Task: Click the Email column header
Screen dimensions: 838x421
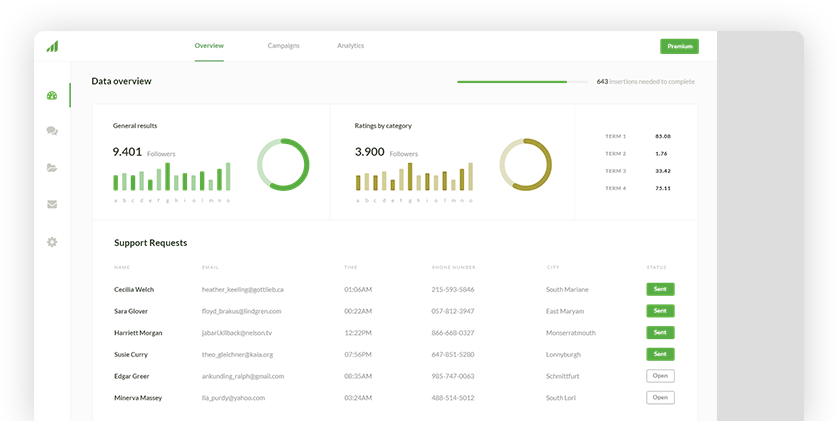Action: (210, 267)
